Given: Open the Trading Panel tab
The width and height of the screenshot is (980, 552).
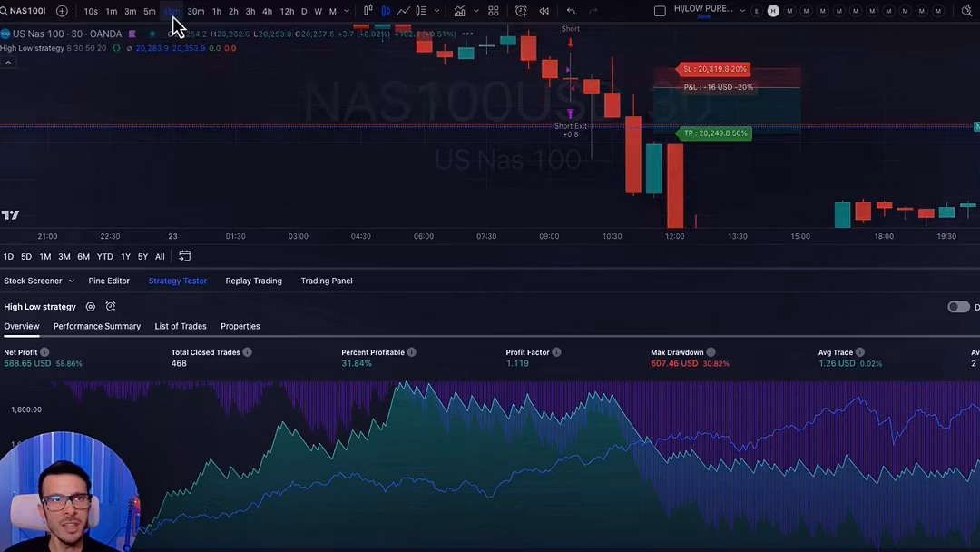Looking at the screenshot, I should point(327,281).
